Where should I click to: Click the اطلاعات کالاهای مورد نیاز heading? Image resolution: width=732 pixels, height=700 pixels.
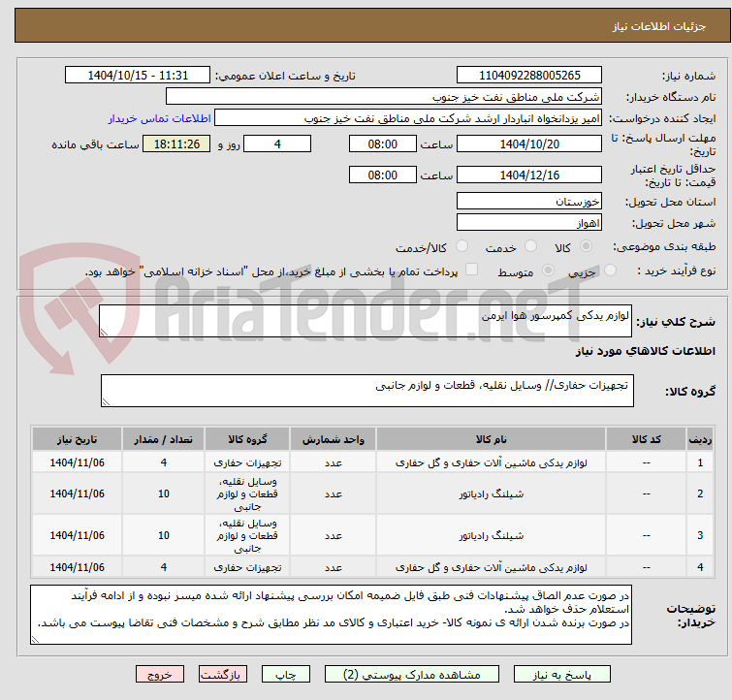pyautogui.click(x=645, y=351)
